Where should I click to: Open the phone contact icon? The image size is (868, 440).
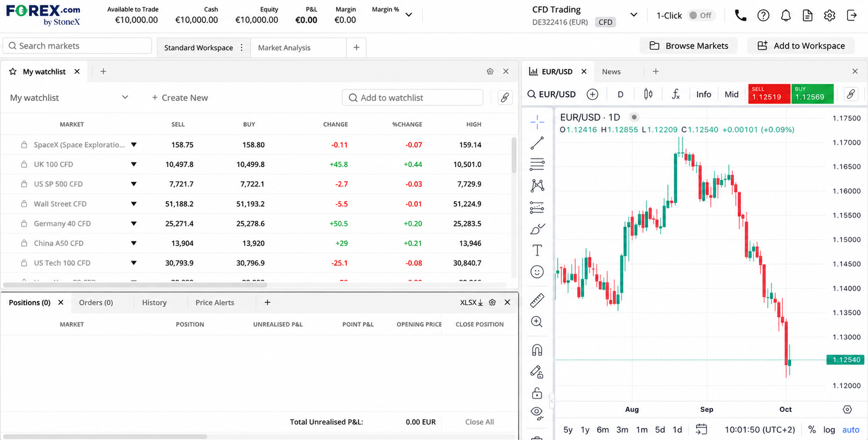pyautogui.click(x=741, y=16)
